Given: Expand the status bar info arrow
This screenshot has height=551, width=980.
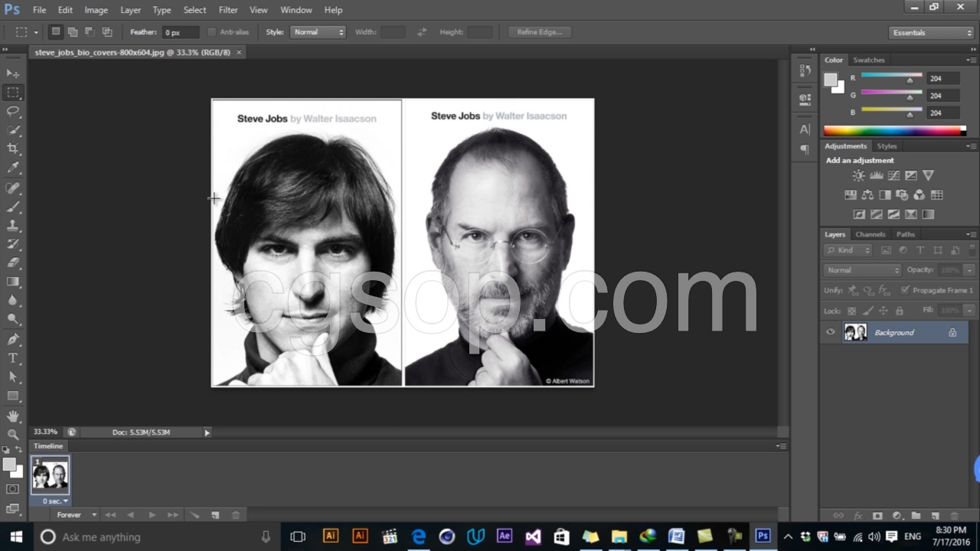Looking at the screenshot, I should pos(207,432).
